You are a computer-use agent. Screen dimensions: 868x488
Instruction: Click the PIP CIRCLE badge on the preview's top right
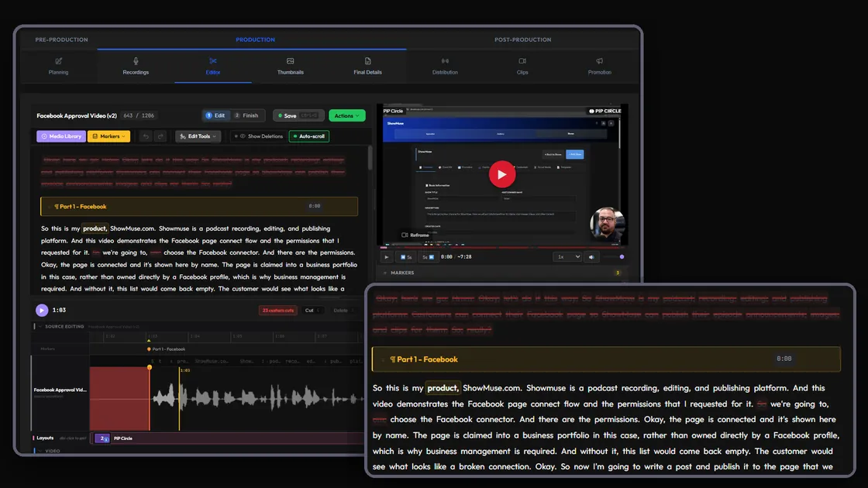coord(604,112)
